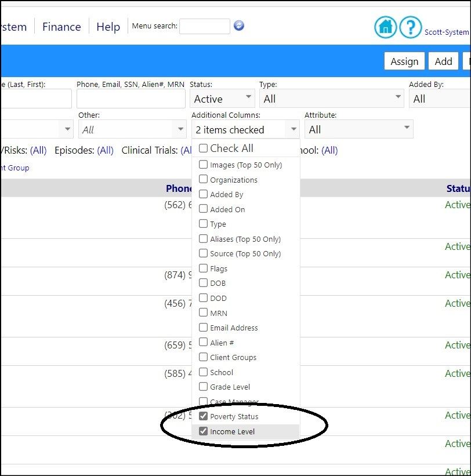Tick the DOD checkbox
The image size is (471, 476).
(203, 298)
